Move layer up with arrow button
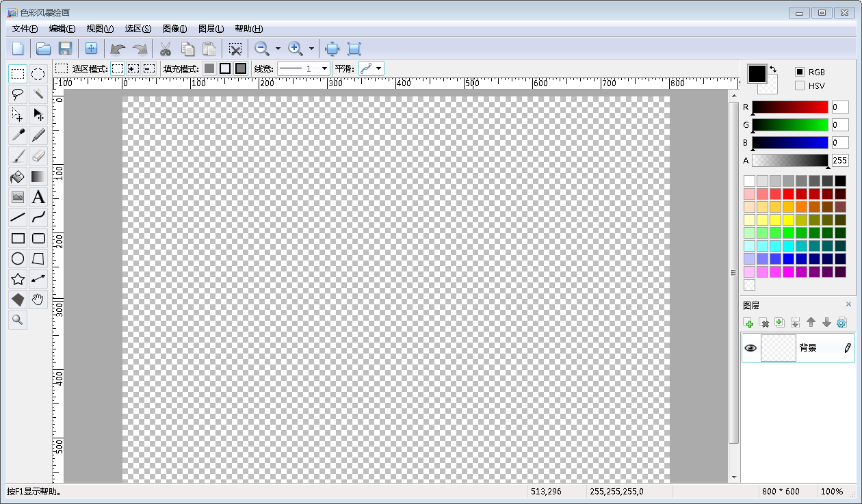 click(811, 322)
